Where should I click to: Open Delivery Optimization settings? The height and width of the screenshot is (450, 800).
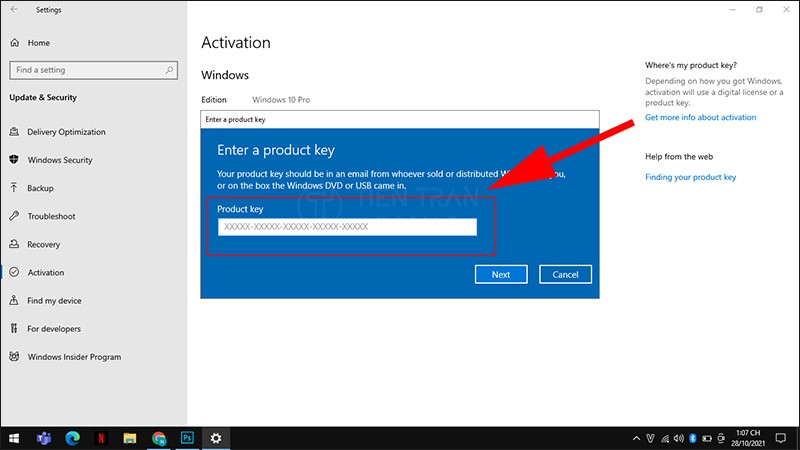(66, 132)
